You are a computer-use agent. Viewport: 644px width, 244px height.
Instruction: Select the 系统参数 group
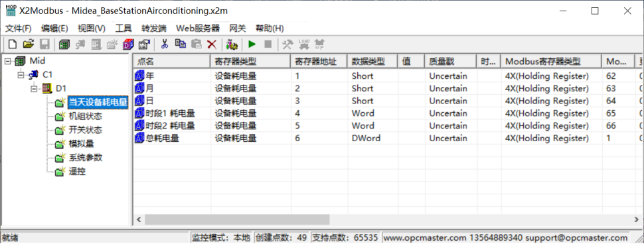point(85,158)
